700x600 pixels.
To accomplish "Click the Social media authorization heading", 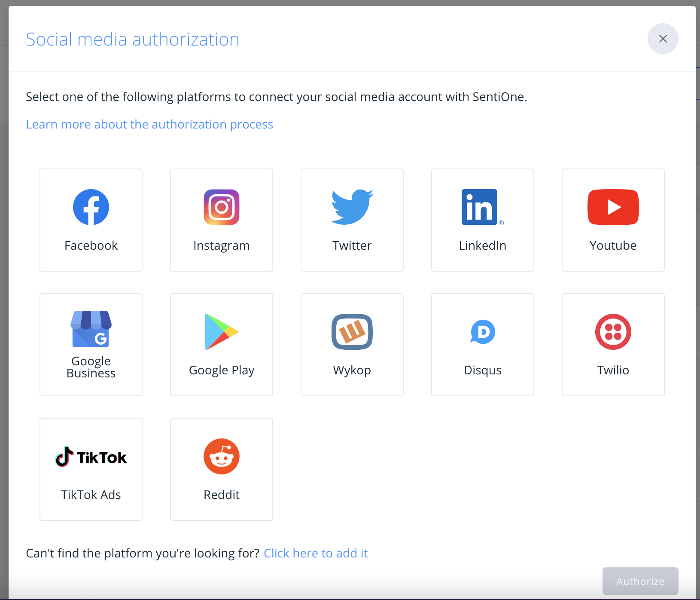I will pyautogui.click(x=133, y=39).
